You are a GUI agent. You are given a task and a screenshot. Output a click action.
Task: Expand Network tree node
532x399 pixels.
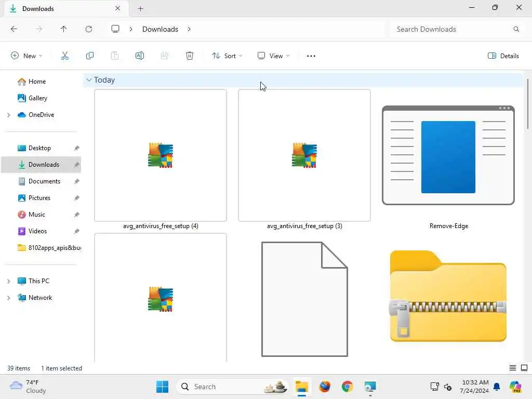[x=8, y=298]
